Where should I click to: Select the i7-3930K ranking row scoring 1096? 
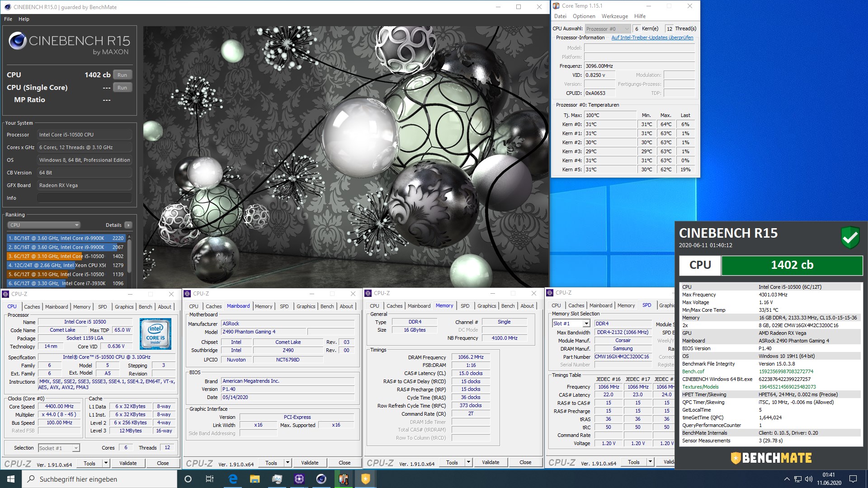(x=66, y=283)
